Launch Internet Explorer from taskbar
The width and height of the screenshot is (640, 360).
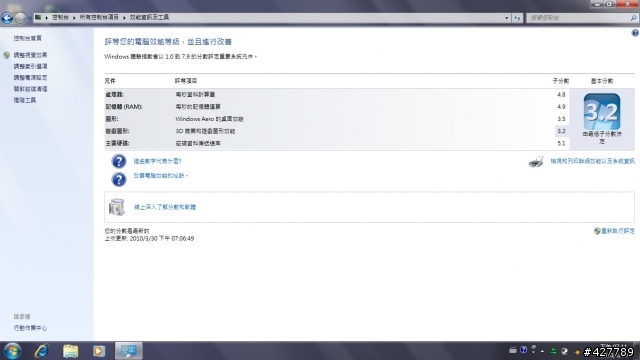coord(42,351)
